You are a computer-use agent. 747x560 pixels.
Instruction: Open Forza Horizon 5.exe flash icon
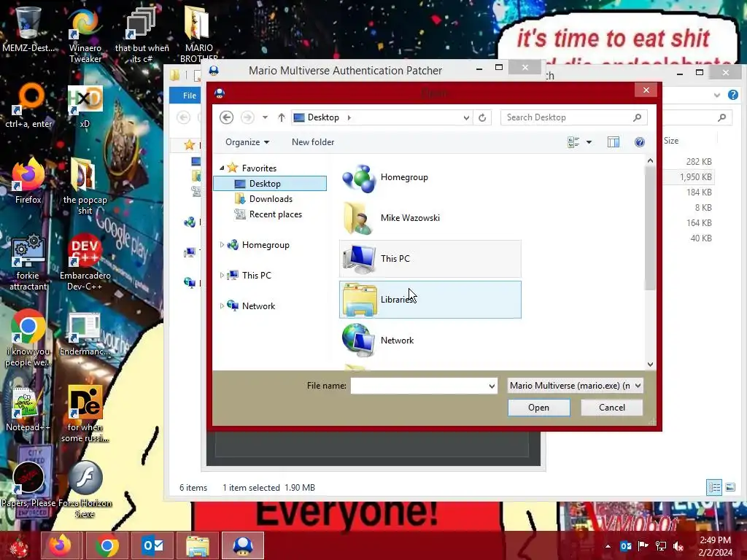pyautogui.click(x=85, y=489)
